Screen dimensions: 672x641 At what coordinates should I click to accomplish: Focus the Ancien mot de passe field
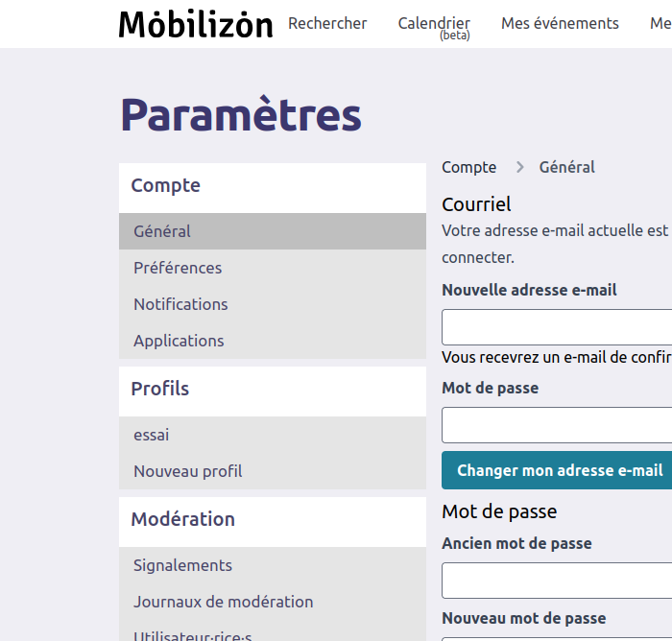pos(557,581)
